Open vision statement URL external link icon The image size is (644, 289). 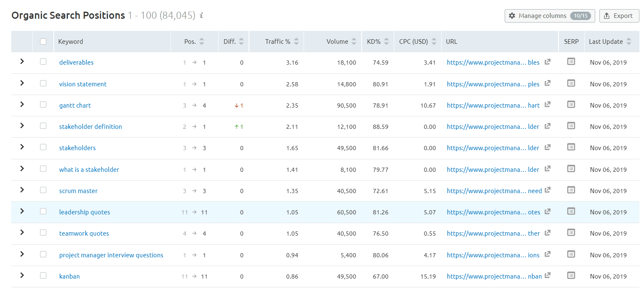[548, 83]
